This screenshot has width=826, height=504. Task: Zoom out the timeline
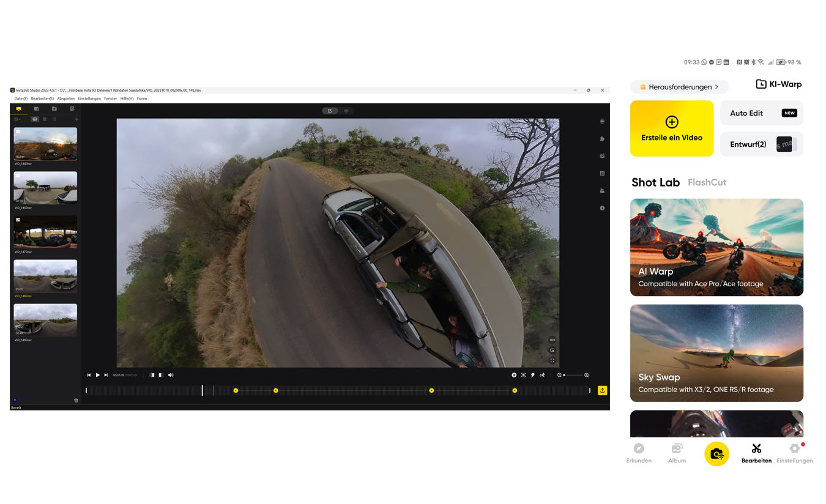(559, 375)
